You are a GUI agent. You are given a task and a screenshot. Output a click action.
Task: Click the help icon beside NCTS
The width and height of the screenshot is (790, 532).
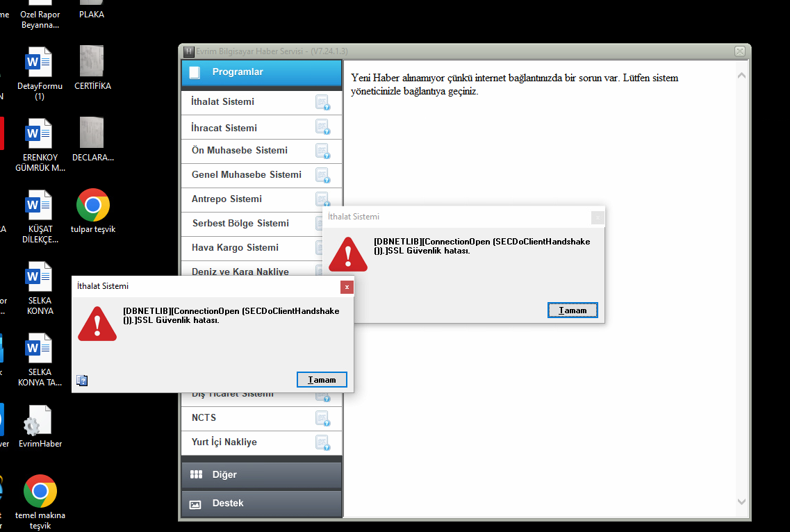point(322,418)
